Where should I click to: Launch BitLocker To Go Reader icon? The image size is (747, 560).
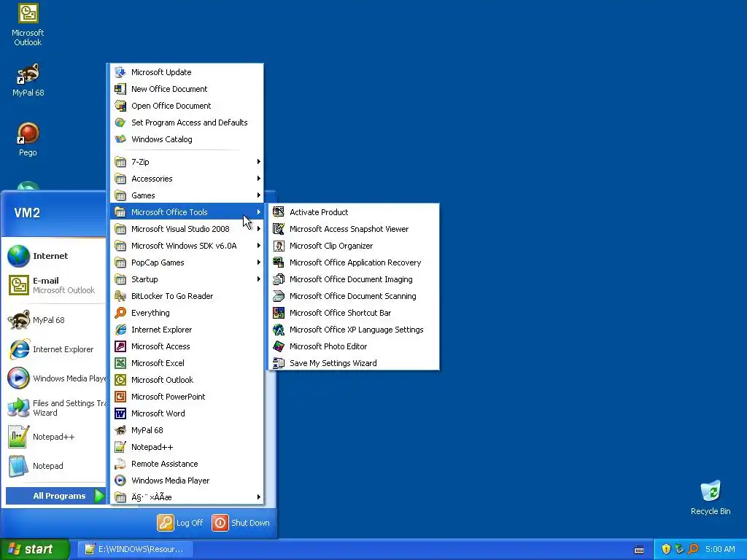point(120,296)
